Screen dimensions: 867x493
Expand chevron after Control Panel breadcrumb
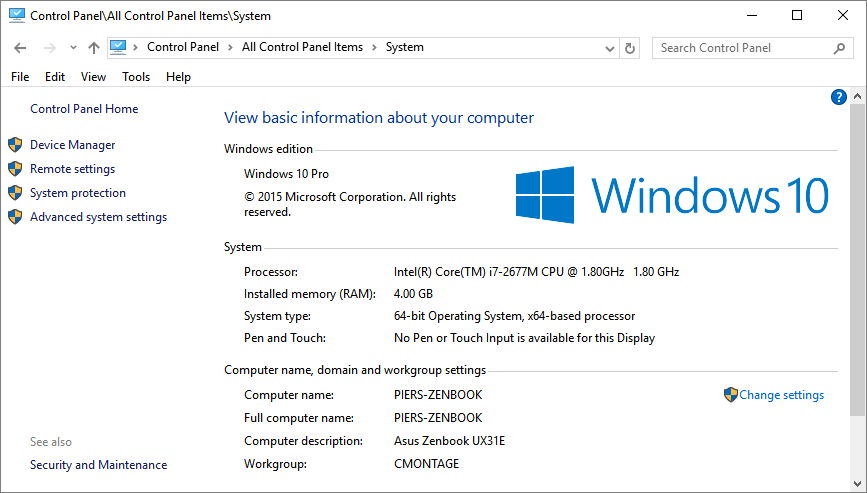pyautogui.click(x=231, y=48)
